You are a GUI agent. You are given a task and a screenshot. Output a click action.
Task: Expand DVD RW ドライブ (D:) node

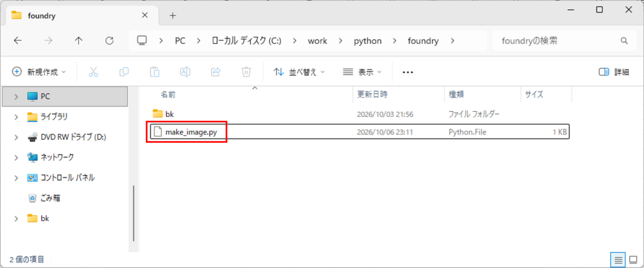[x=16, y=137]
